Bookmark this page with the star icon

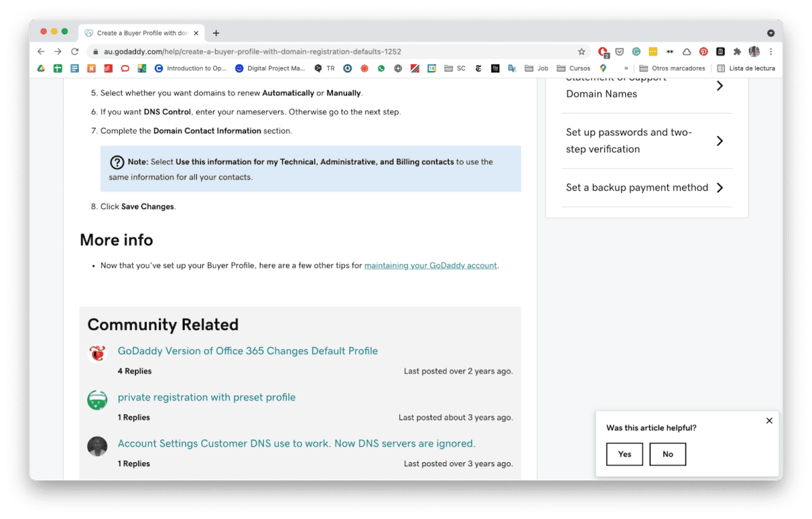pyautogui.click(x=581, y=51)
